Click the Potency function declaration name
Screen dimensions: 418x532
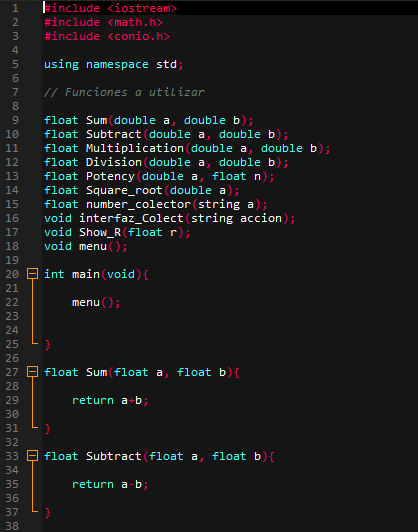tap(110, 176)
